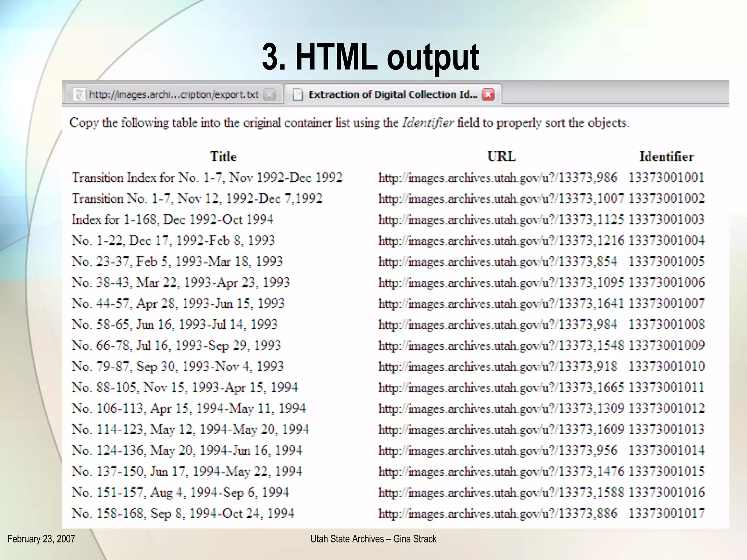Select title 'No. 58-65, Jun 16, 1993-Jul 14, 1993'

175,324
